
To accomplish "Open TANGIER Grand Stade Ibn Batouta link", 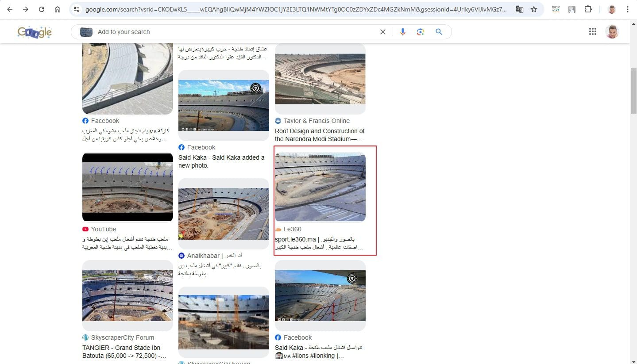I will (x=121, y=352).
